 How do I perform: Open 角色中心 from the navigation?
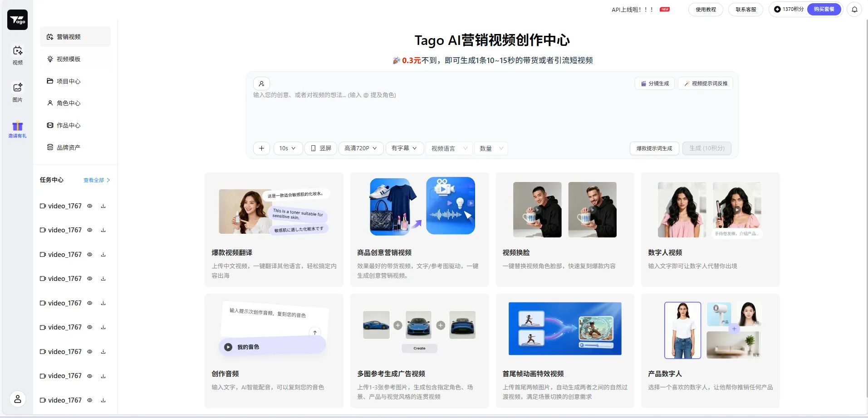68,103
